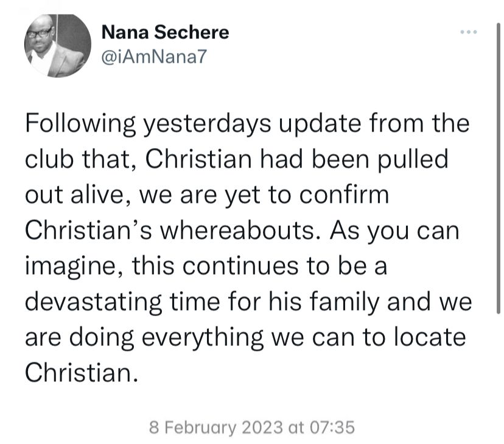Click the vertical scrollbar thumb on right

coord(498,168)
